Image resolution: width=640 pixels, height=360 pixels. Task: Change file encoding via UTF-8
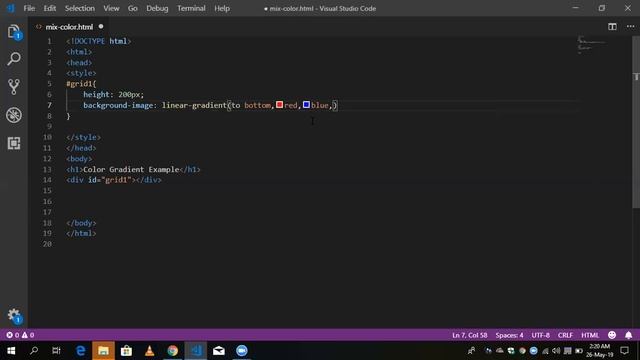(x=540, y=335)
